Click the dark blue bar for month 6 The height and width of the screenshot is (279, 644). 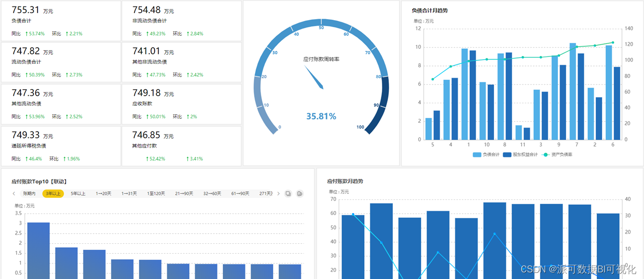617,103
